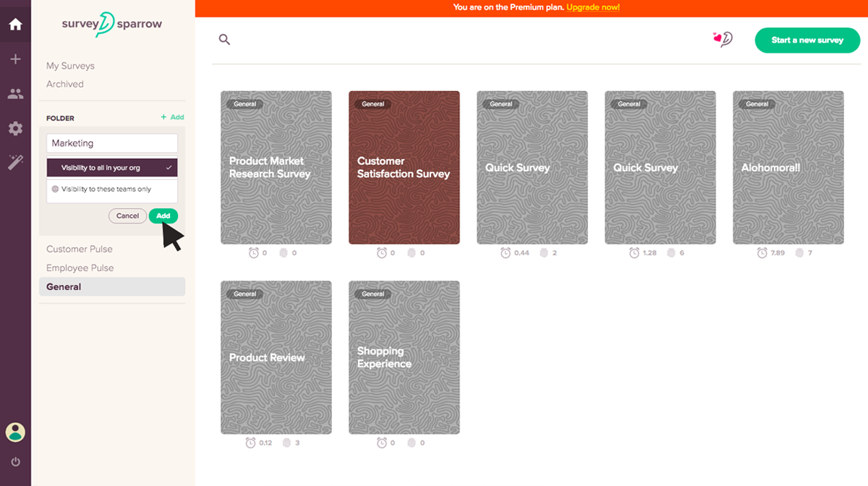The width and height of the screenshot is (868, 486).
Task: Open the create survey plus icon
Action: (15, 59)
